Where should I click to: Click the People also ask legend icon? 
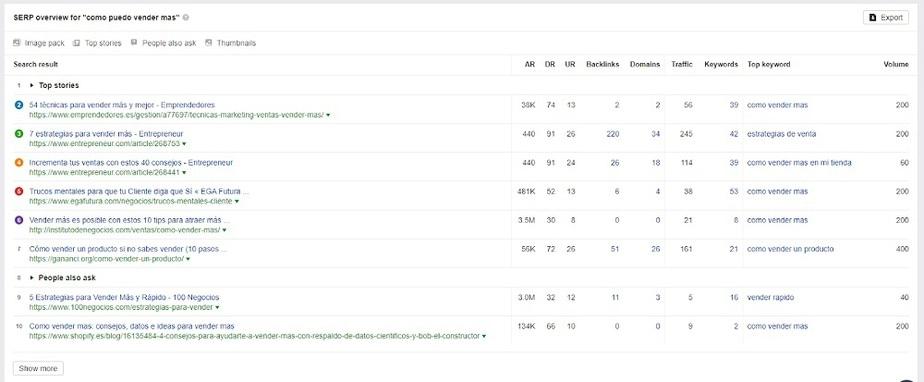[x=134, y=42]
